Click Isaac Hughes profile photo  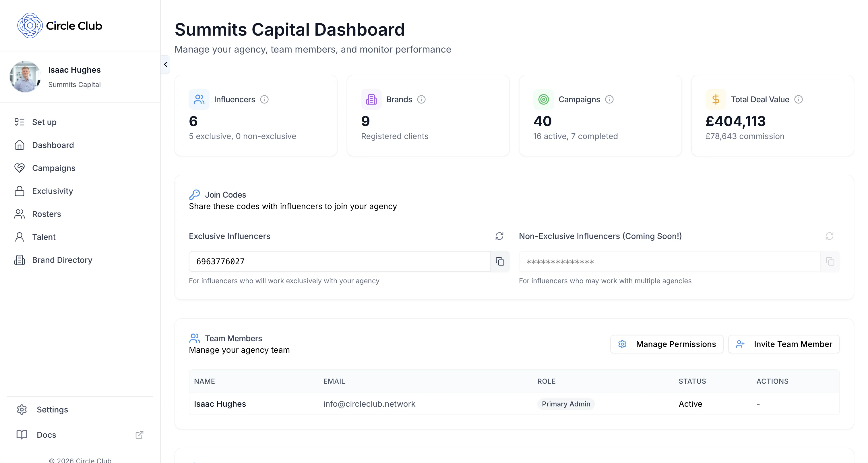point(25,77)
